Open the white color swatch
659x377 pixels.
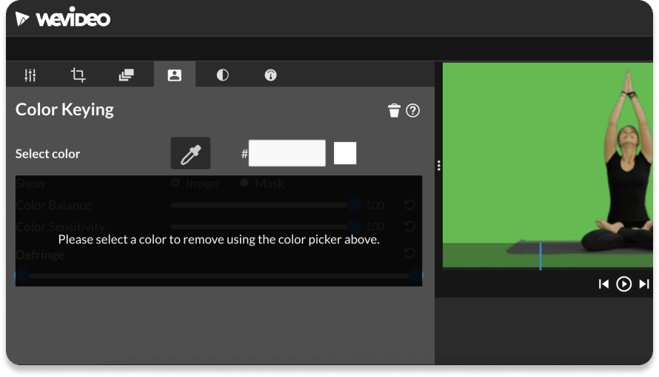[x=345, y=153]
